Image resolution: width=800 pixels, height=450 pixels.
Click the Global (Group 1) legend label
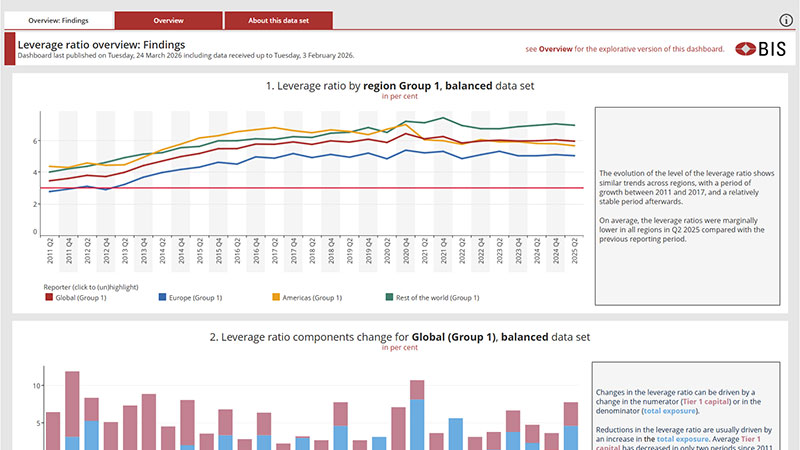(81, 297)
